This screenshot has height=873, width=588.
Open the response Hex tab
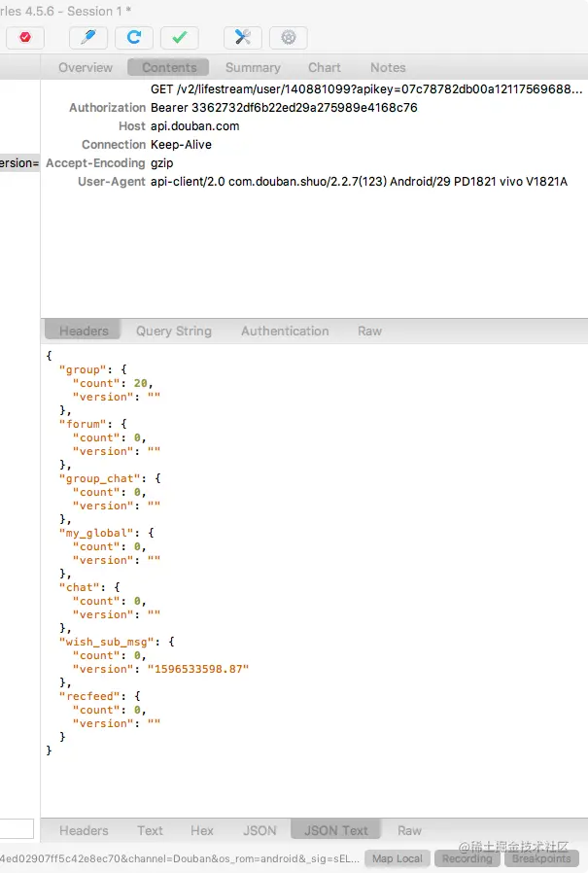pyautogui.click(x=201, y=830)
